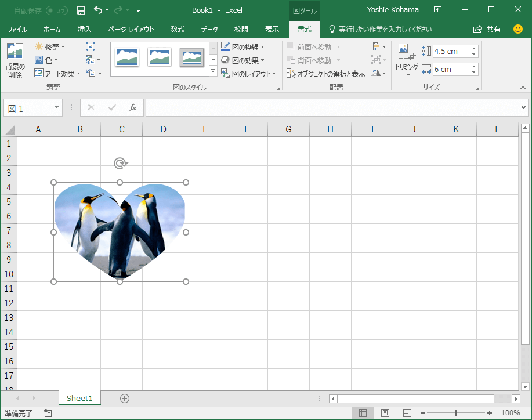
Task: Click the Select All corner triangle
Action: (x=10, y=129)
